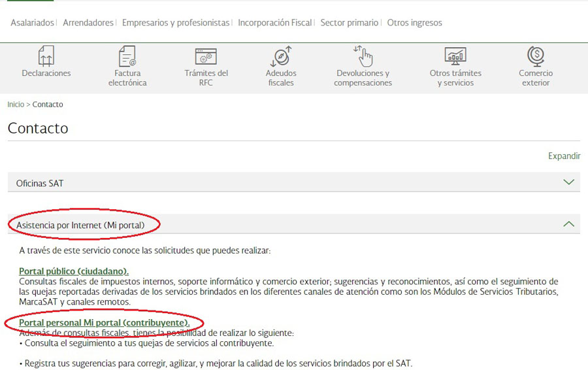This screenshot has height=370, width=588.
Task: Go back to Inicio breadcrumb
Action: [16, 105]
